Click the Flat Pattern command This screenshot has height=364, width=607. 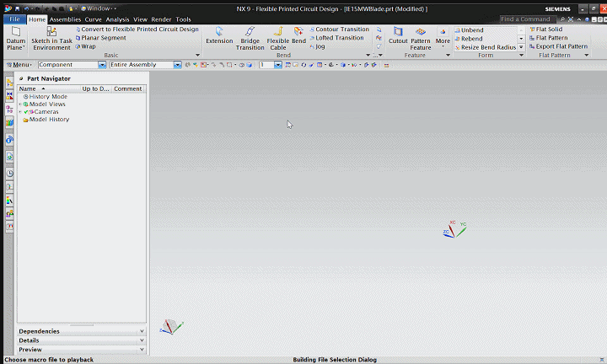548,38
